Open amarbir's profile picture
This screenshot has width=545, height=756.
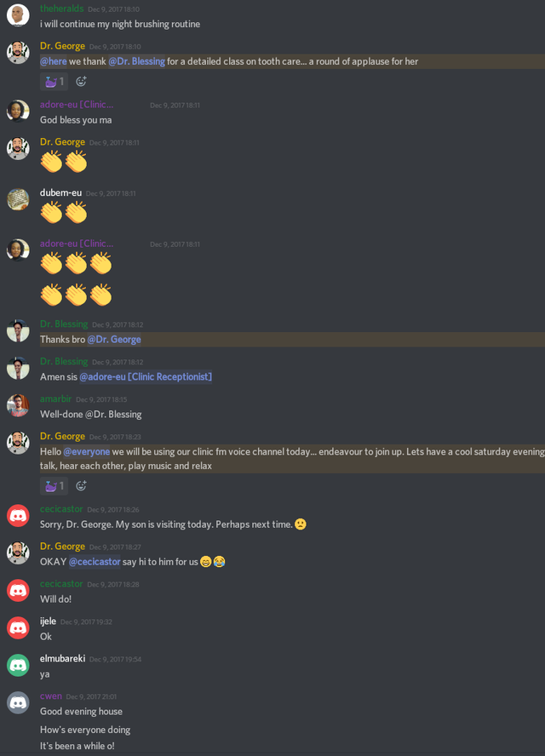pos(19,405)
